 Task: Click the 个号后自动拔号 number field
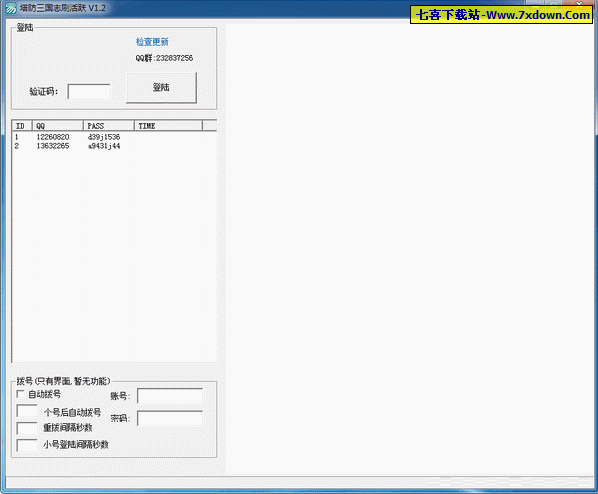point(27,411)
